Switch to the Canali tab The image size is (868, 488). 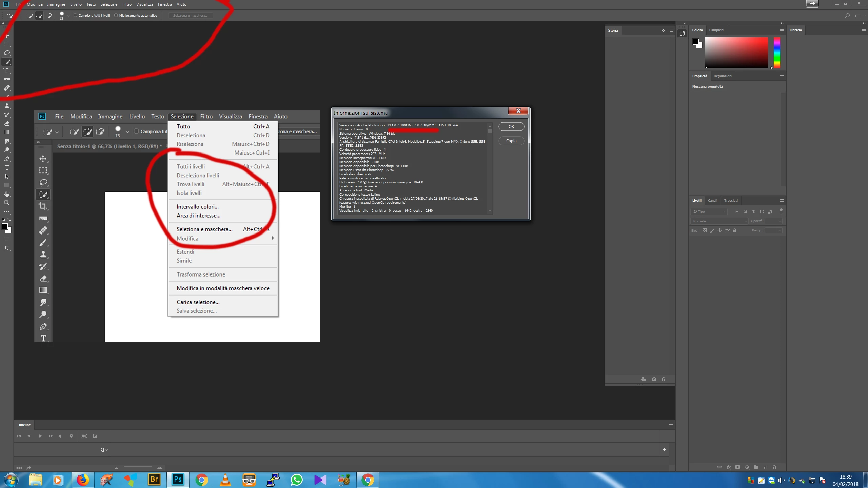click(x=712, y=200)
